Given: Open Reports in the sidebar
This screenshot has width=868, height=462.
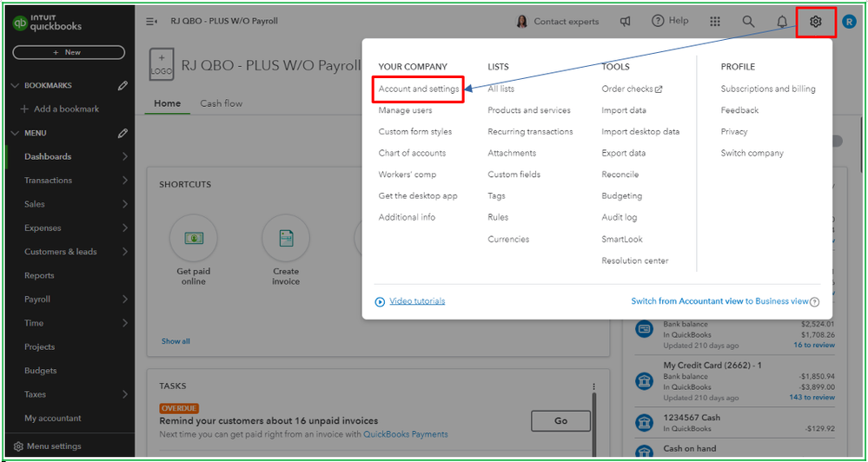Looking at the screenshot, I should [x=39, y=275].
